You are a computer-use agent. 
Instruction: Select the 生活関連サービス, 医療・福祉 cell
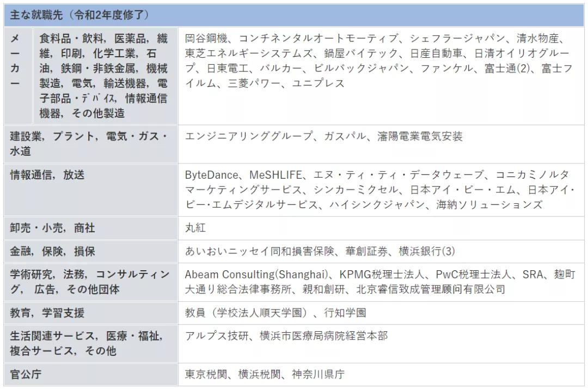tap(91, 344)
